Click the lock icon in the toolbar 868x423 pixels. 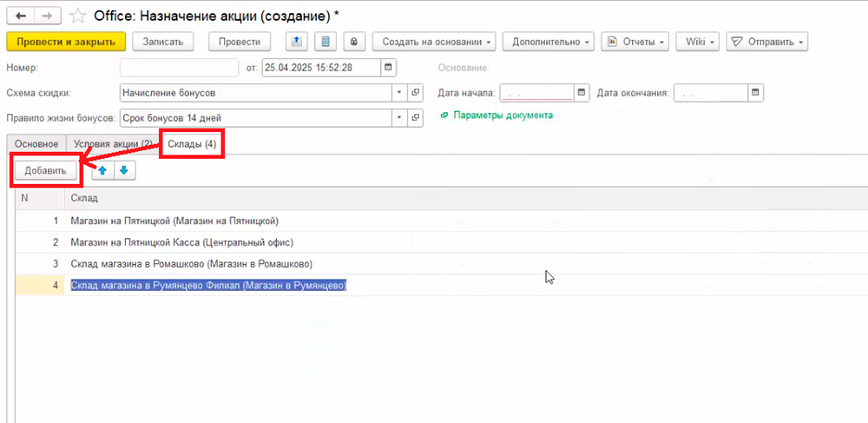tap(353, 42)
